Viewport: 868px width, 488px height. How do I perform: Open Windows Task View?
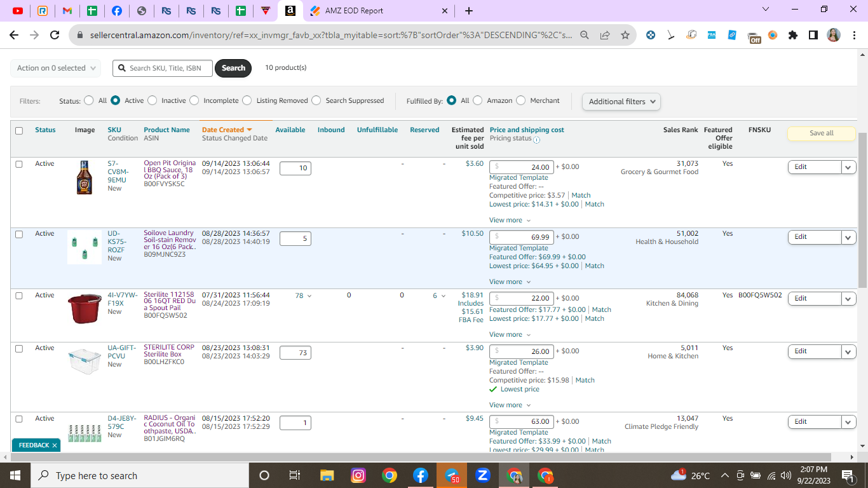[x=294, y=475]
